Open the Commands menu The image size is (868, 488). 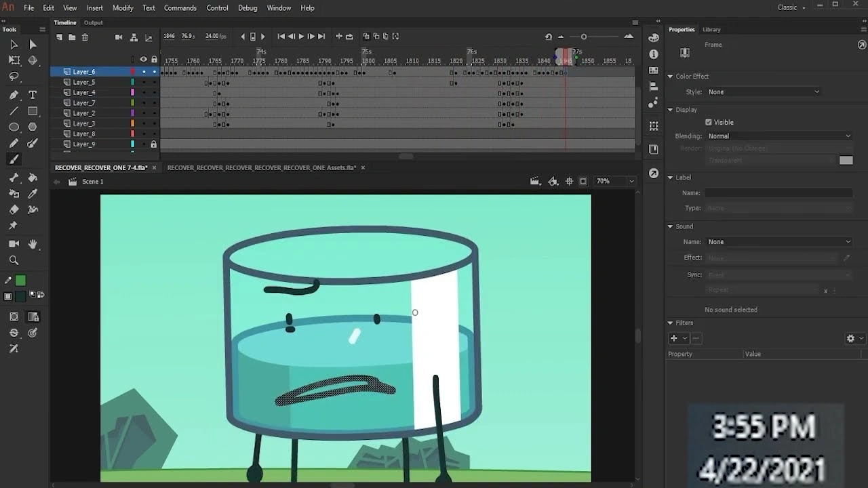tap(180, 8)
